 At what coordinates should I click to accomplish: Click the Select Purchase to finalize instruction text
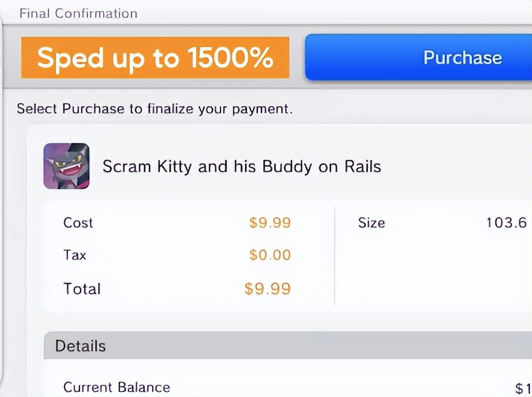(x=154, y=108)
